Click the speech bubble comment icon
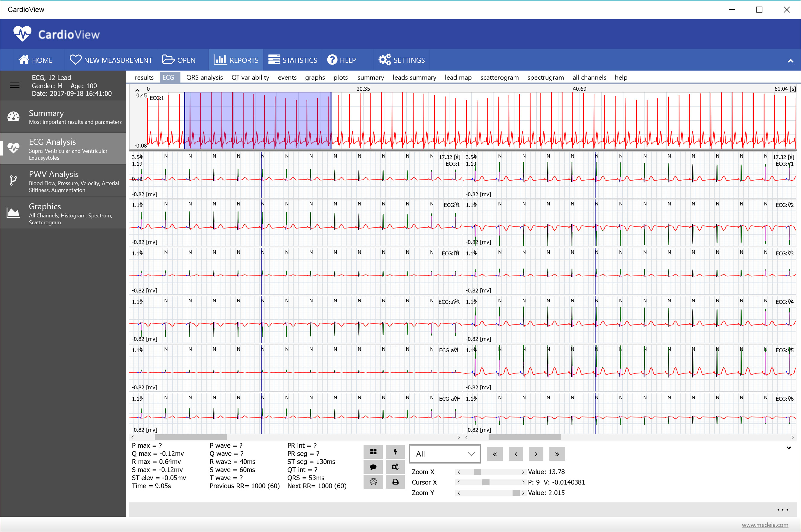The height and width of the screenshot is (532, 801). tap(373, 467)
